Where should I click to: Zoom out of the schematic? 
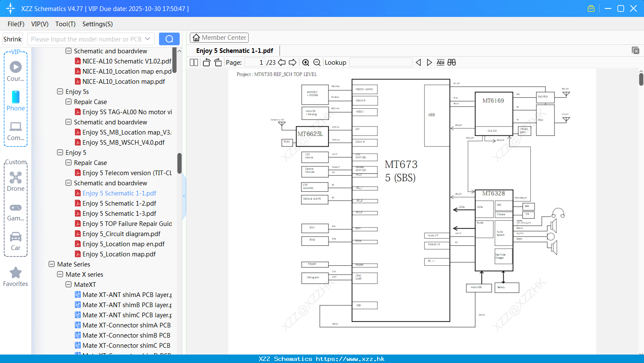click(317, 63)
